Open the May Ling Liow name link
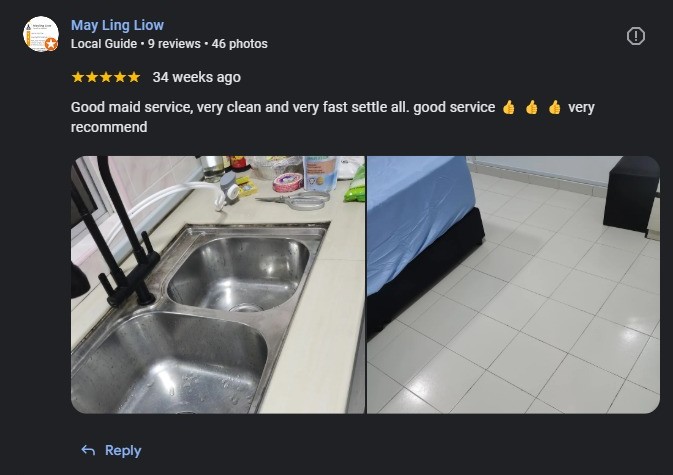 (117, 25)
